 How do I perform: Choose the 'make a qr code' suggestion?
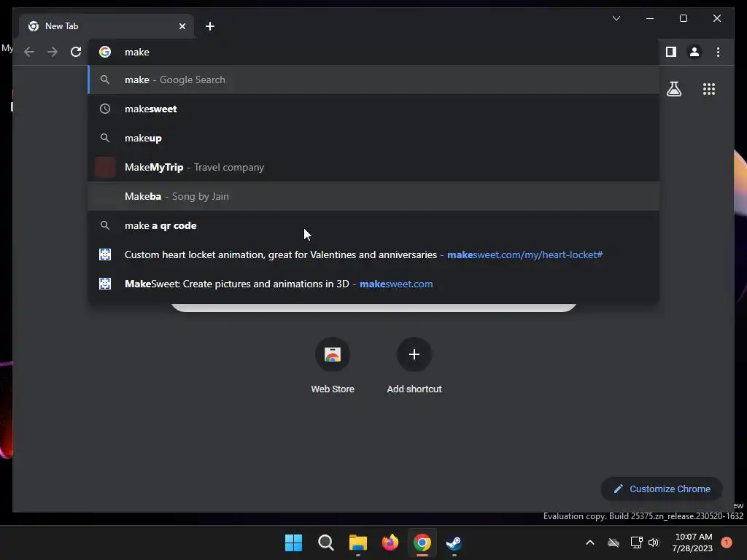click(374, 226)
